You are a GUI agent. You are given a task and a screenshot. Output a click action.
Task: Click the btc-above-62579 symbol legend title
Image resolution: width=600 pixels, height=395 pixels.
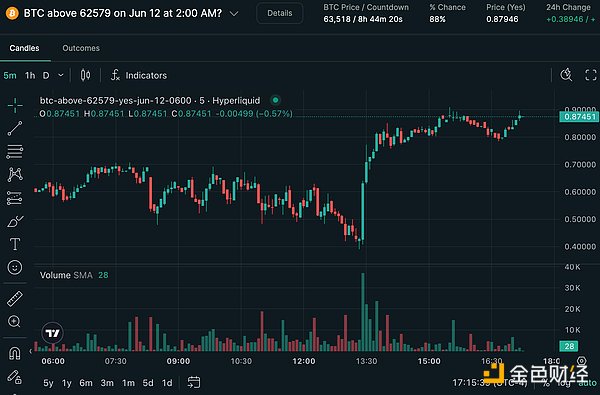150,100
